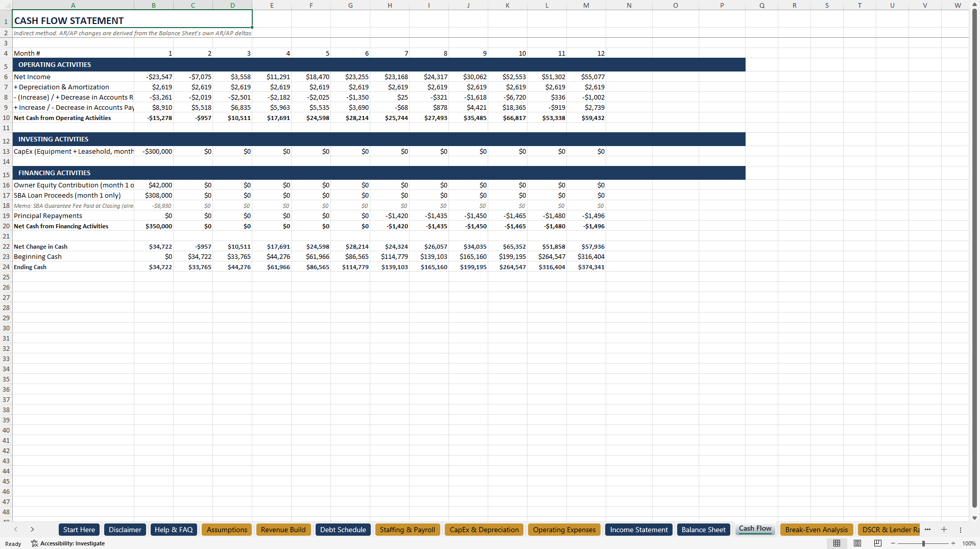Select the Net Income label cell
Image resolution: width=980 pixels, height=549 pixels.
[x=73, y=77]
